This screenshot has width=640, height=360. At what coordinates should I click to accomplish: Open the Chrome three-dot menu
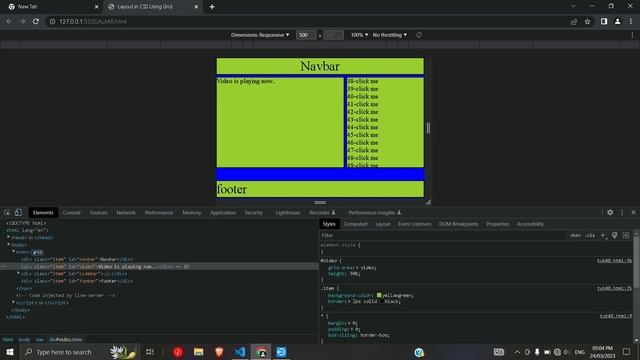631,21
